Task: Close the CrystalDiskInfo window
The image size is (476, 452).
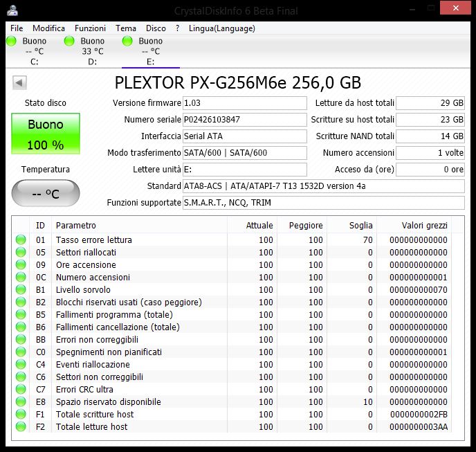Action: [455, 8]
